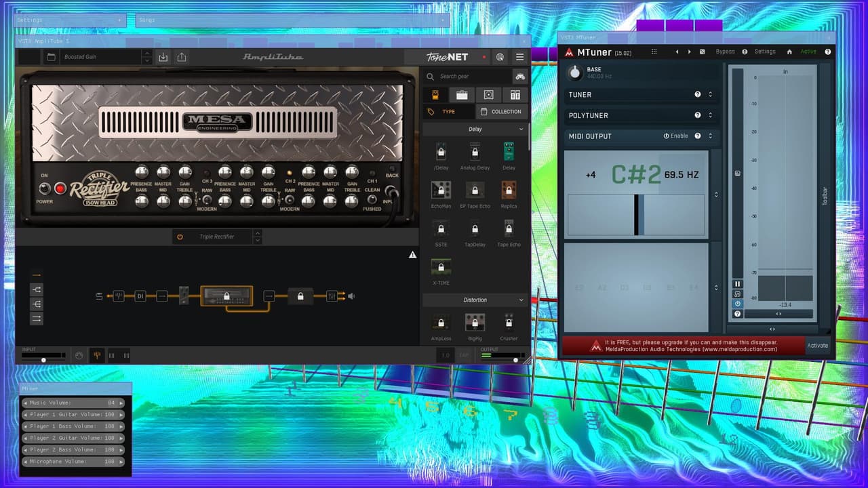The height and width of the screenshot is (488, 868).
Task: Select the single serial signal chain routing icon
Action: (37, 275)
